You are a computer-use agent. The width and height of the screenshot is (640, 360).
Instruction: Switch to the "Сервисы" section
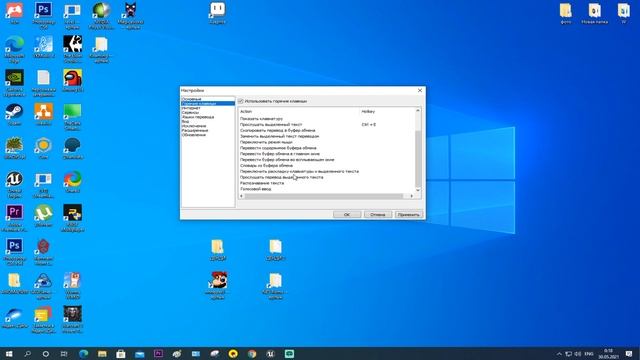pos(190,112)
